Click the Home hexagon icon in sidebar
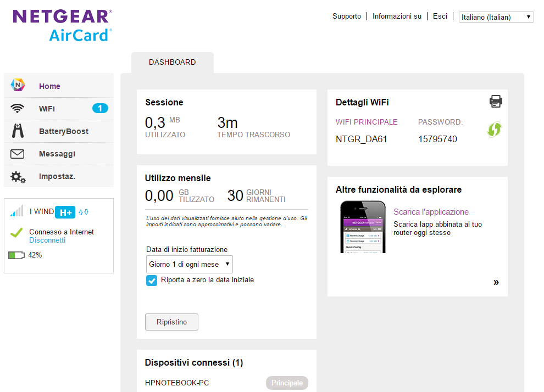The image size is (544, 392). coord(18,85)
